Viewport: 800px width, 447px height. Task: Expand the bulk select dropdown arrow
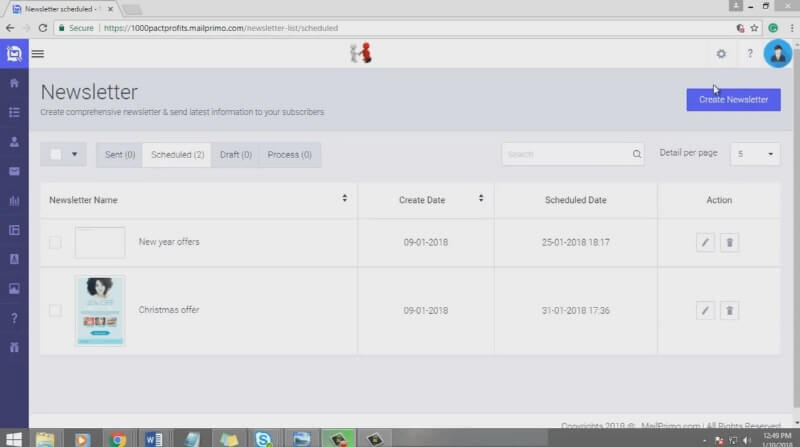coord(74,154)
